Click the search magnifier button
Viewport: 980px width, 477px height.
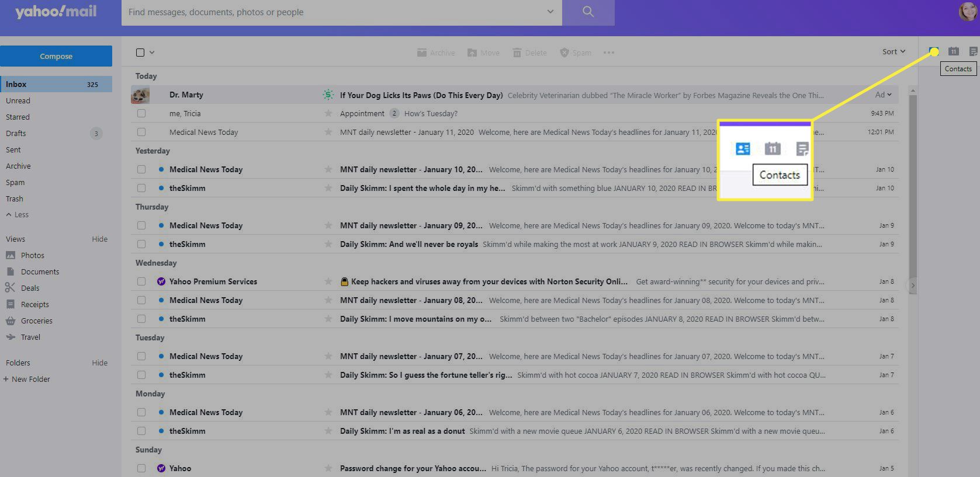588,12
